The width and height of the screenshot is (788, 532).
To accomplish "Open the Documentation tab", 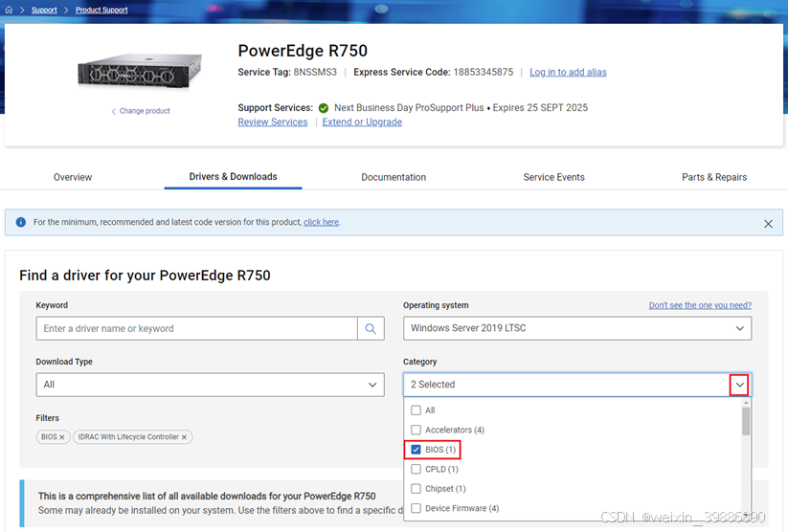I will (x=394, y=177).
